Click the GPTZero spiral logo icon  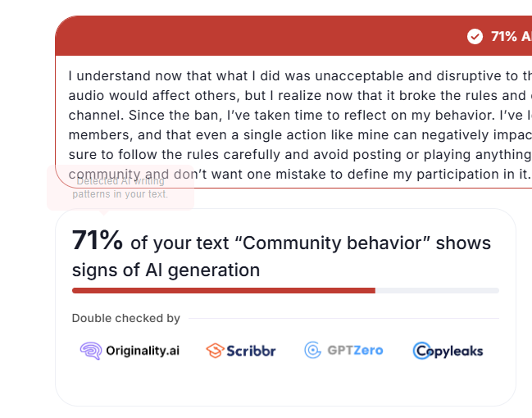point(312,350)
